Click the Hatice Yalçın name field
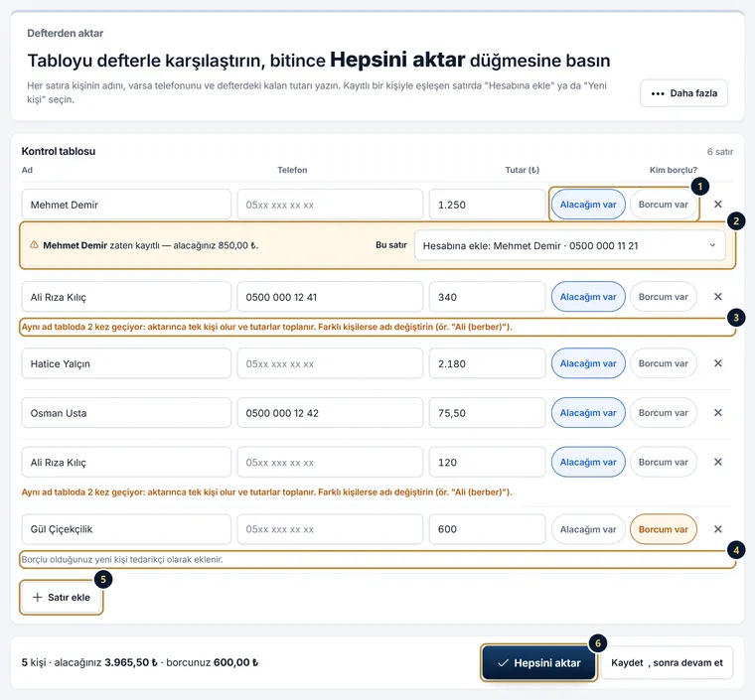 pos(126,363)
